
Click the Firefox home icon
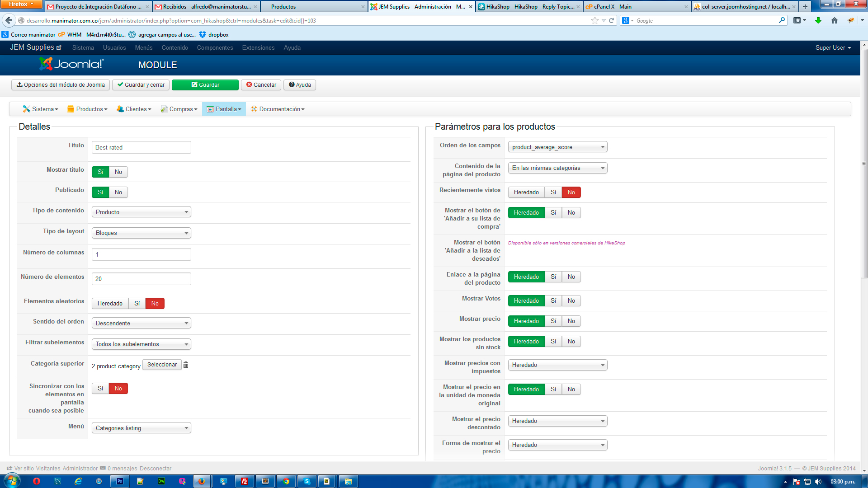coord(835,20)
